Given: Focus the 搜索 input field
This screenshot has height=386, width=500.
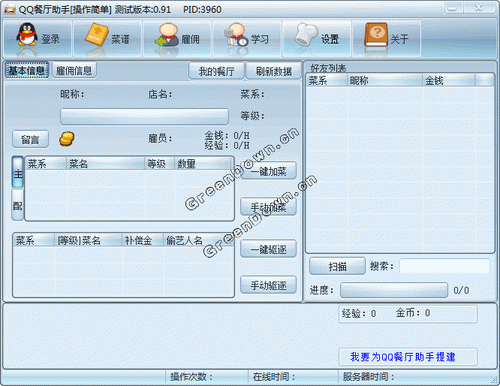Looking at the screenshot, I should [445, 266].
